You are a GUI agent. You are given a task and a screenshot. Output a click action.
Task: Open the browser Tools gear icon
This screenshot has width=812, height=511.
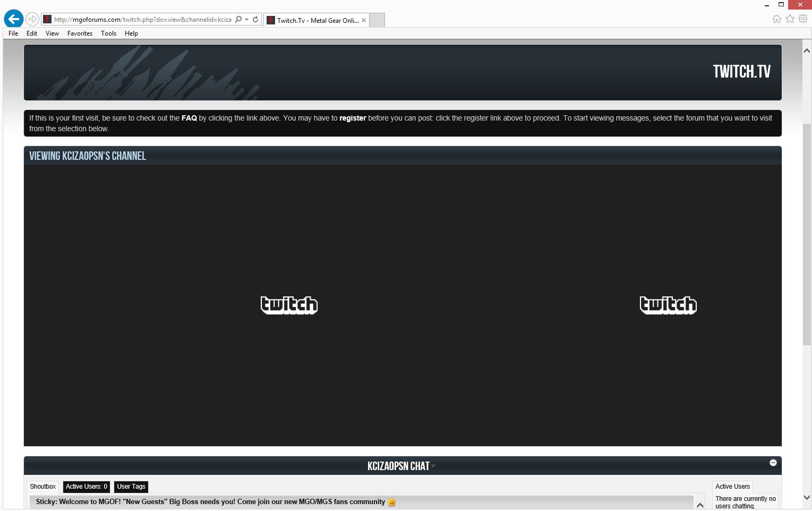(803, 19)
